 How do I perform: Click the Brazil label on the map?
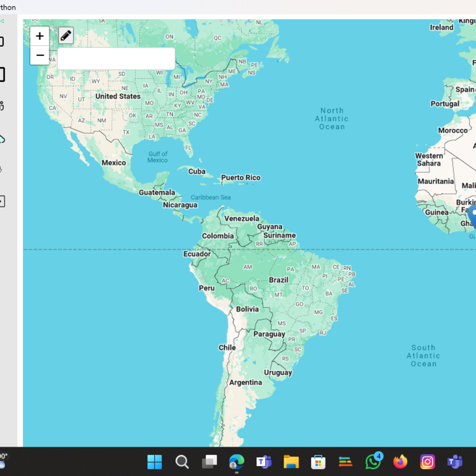pyautogui.click(x=278, y=280)
